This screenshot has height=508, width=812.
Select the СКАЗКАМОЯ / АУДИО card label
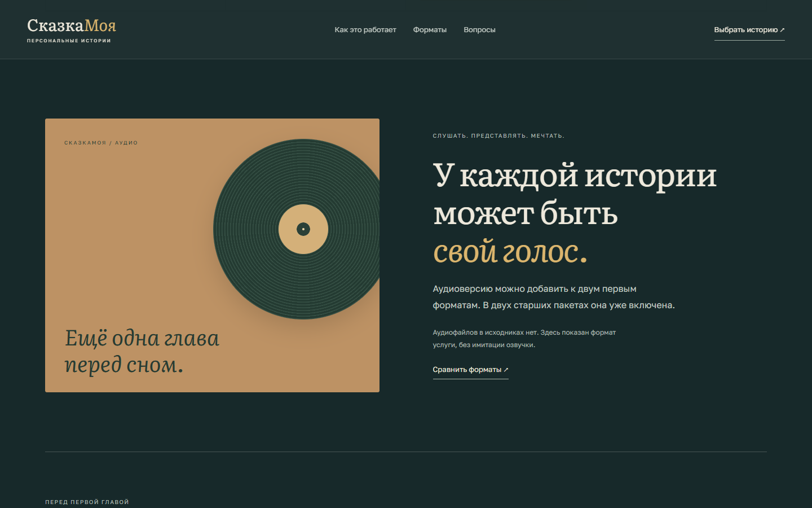[x=101, y=143]
